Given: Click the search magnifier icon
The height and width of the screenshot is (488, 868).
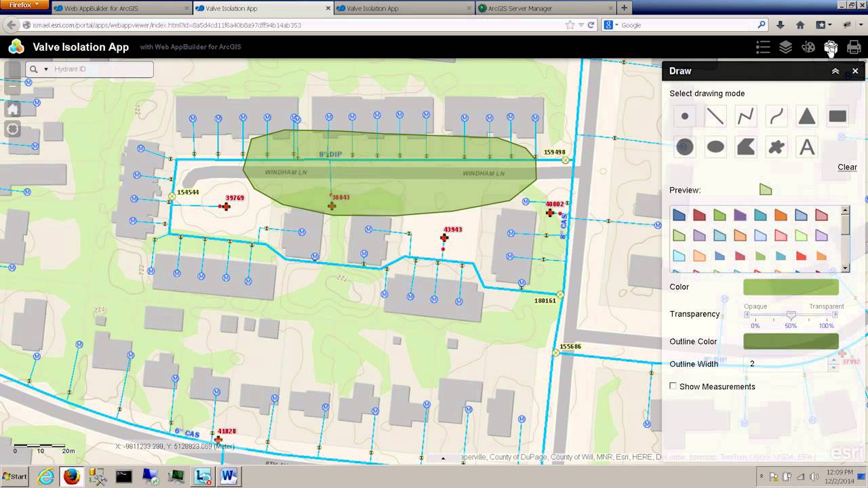Looking at the screenshot, I should [33, 69].
